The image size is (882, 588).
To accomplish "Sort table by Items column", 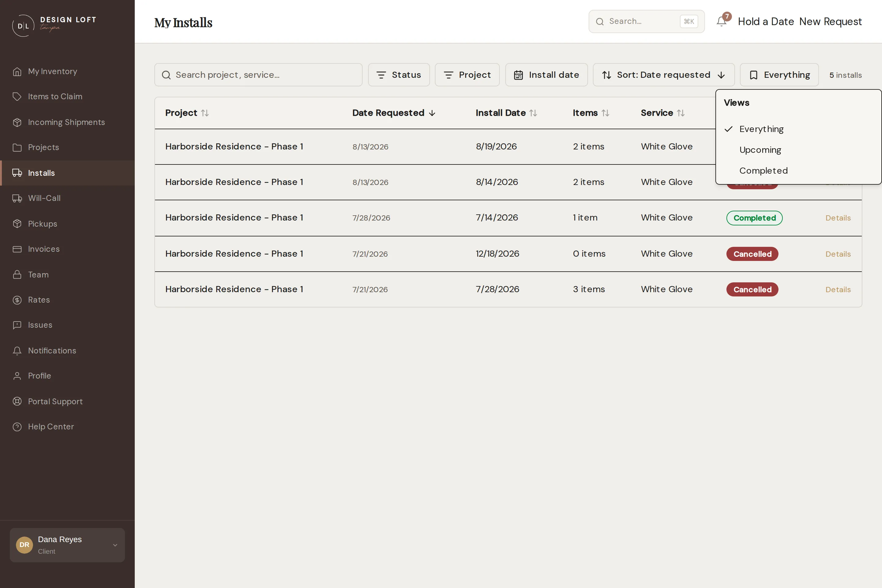I will (591, 113).
